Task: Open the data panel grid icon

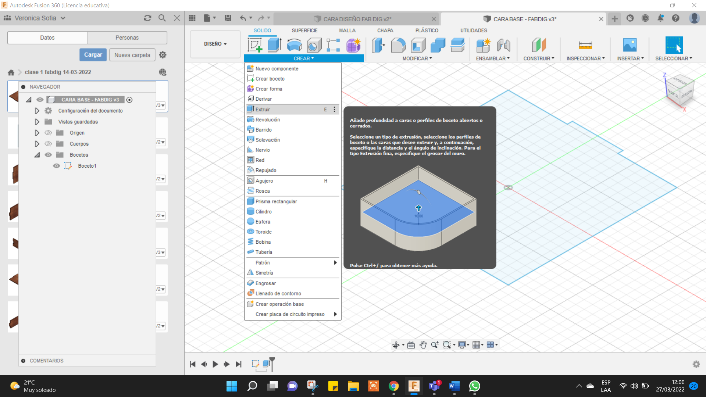Action: click(x=192, y=18)
